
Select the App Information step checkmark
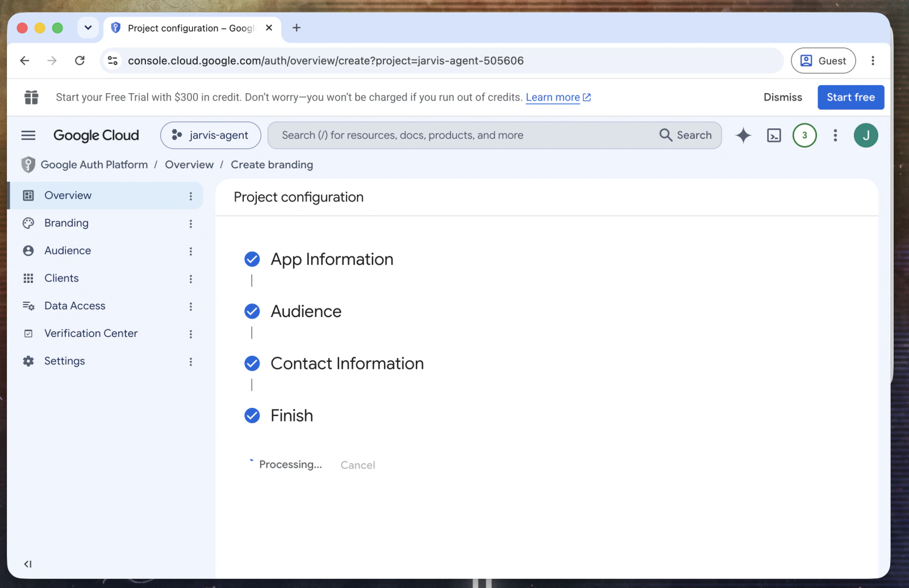point(252,259)
